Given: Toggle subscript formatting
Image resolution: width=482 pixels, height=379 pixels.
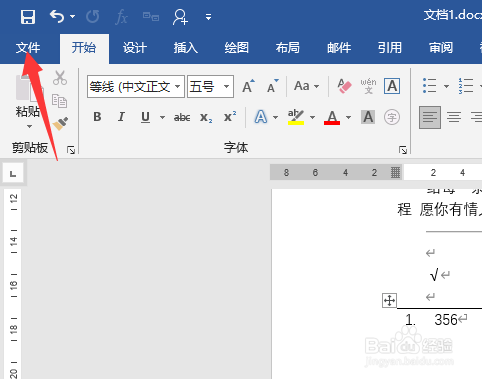Looking at the screenshot, I should pos(206,117).
